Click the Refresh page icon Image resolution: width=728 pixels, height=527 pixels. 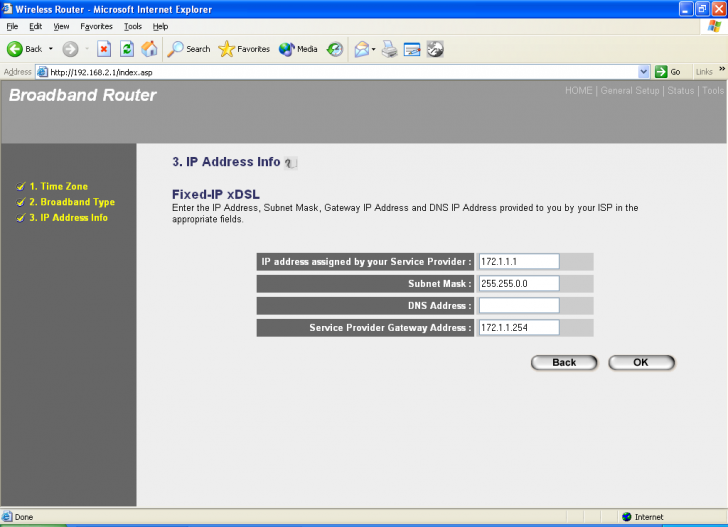(127, 49)
